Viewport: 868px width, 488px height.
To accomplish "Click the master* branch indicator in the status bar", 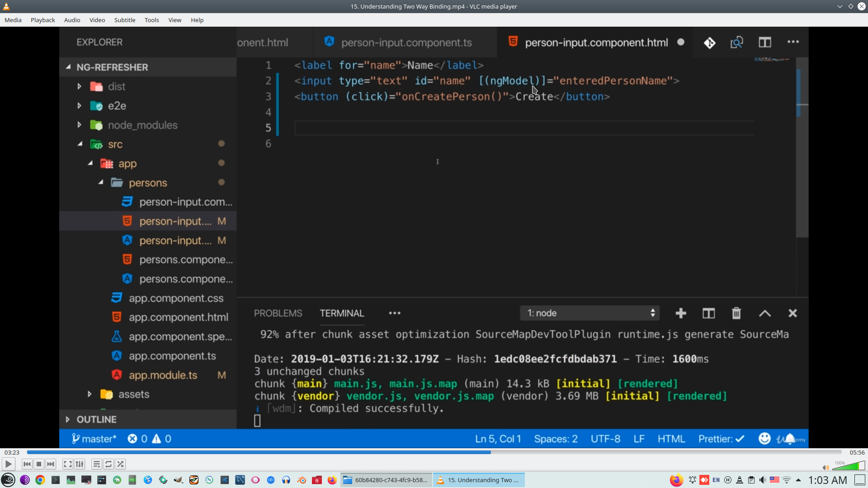I will pos(94,438).
